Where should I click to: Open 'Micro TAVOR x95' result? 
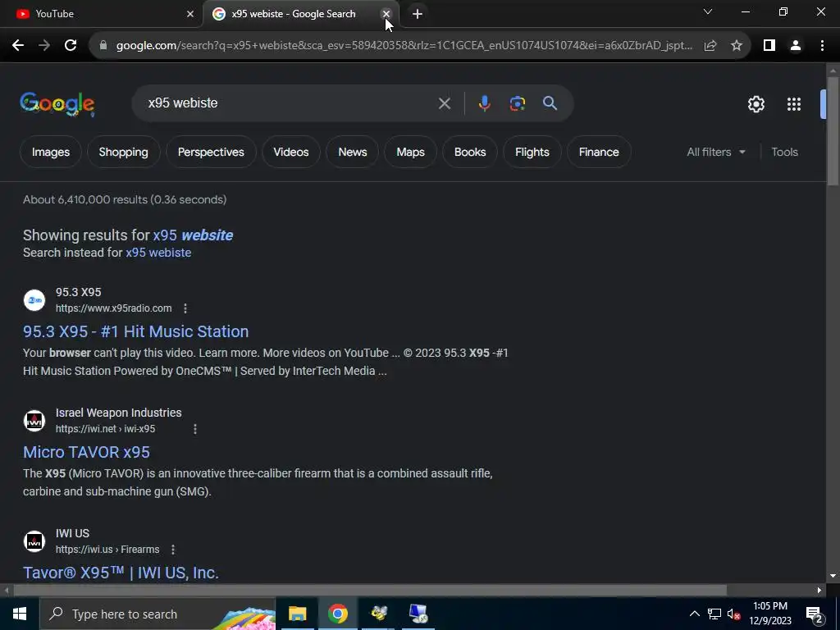pos(86,452)
